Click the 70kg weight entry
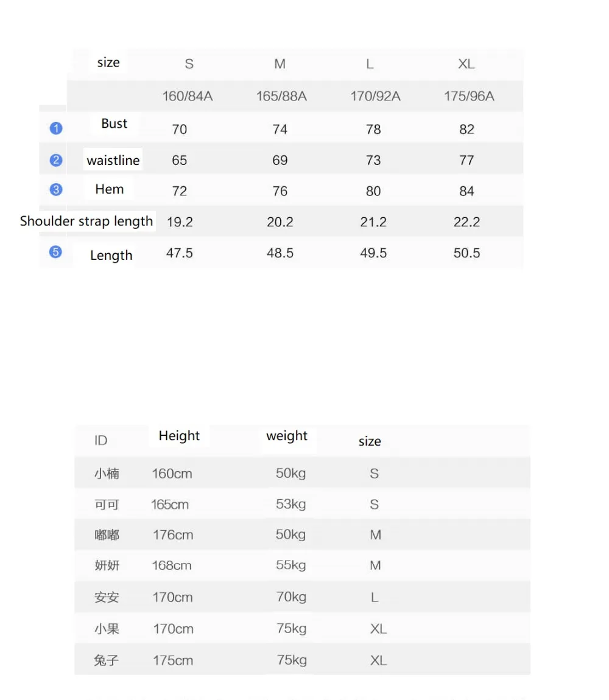 tap(291, 597)
